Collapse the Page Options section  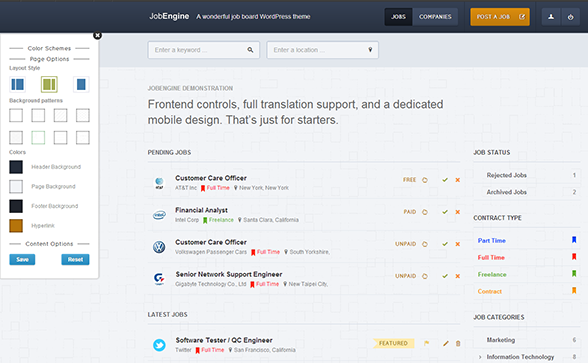[49, 59]
